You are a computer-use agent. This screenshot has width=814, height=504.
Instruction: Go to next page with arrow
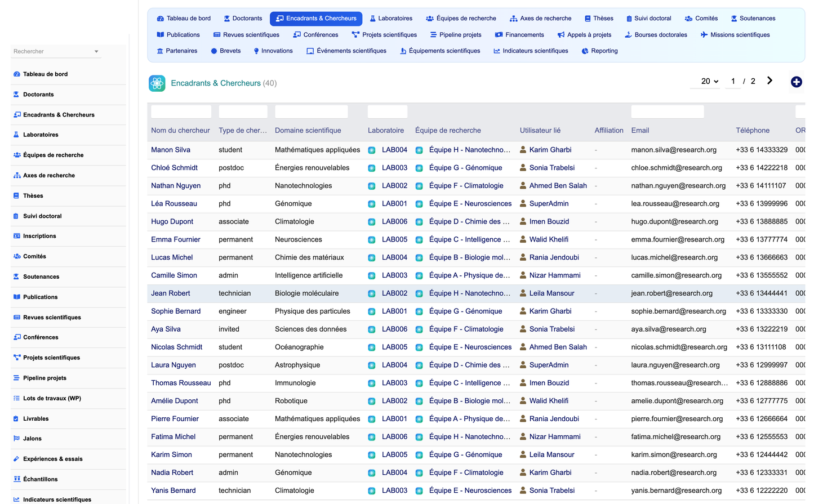[x=769, y=81]
